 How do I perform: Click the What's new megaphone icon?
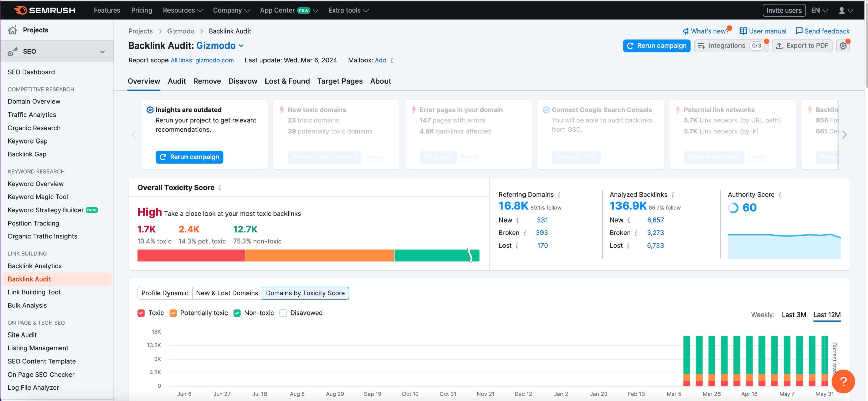pos(686,31)
